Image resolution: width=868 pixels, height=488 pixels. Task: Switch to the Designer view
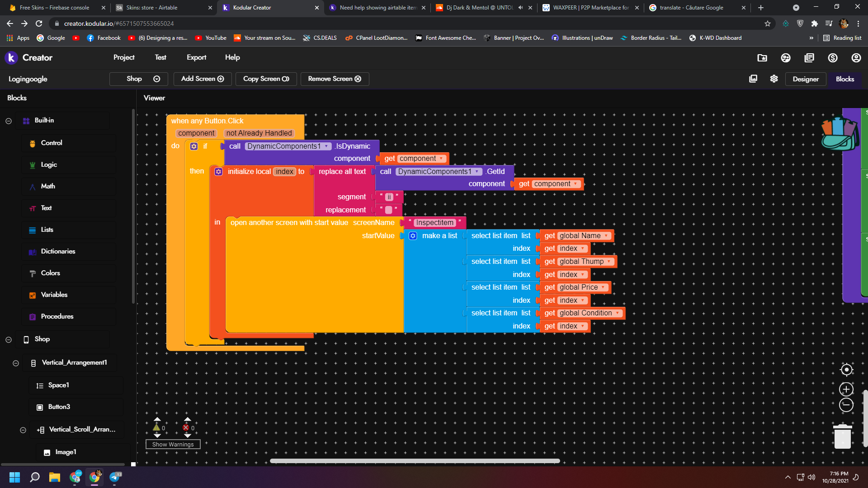(805, 79)
